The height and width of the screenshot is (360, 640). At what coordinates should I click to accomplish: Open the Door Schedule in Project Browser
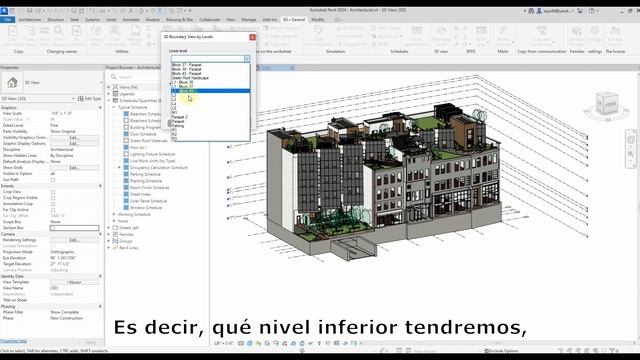point(143,134)
